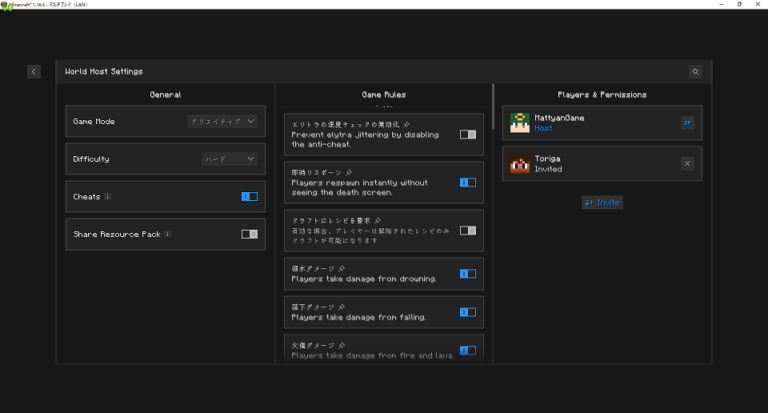Click the info icon next to Share Resource Pack

click(x=168, y=234)
